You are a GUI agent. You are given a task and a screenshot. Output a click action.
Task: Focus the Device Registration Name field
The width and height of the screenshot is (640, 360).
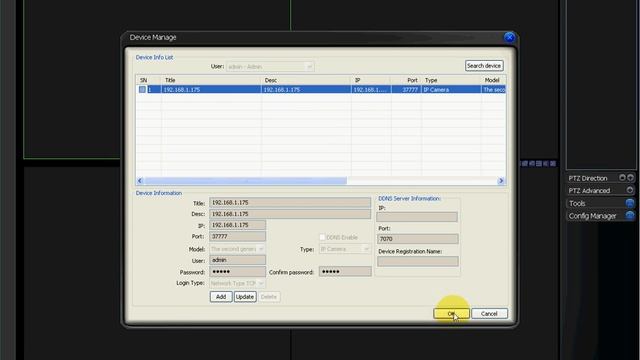(418, 262)
